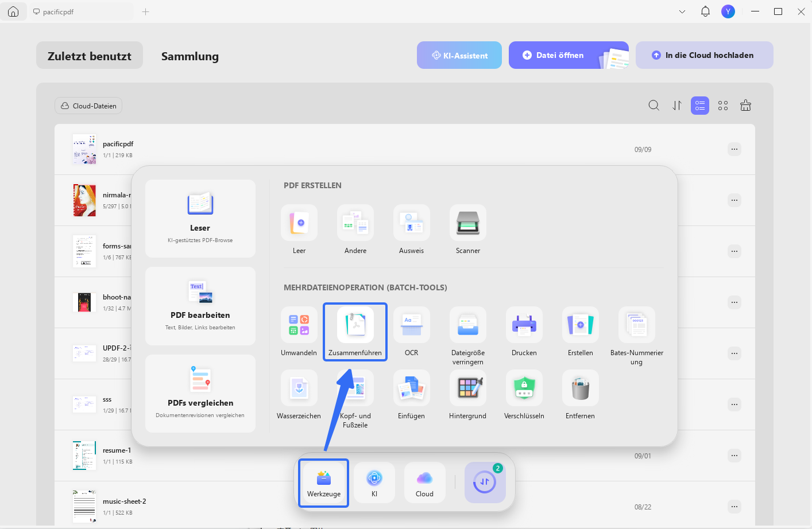Viewport: 812px width, 529px height.
Task: Choose the Andere create option
Action: pyautogui.click(x=355, y=223)
